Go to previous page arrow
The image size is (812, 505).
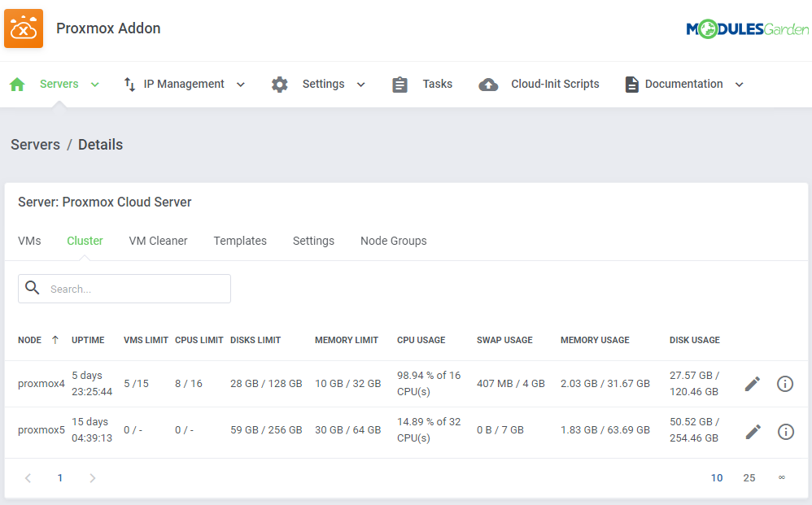click(x=28, y=478)
